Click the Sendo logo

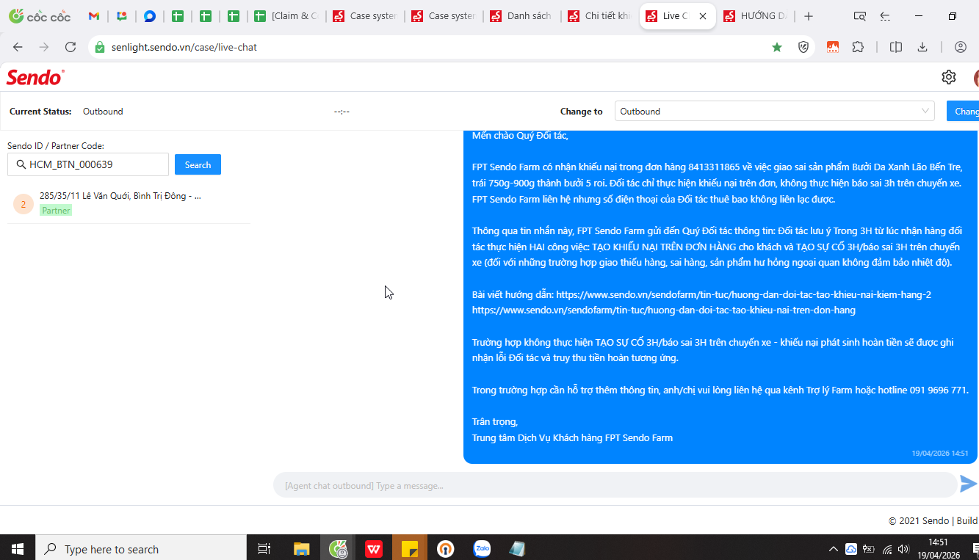point(35,77)
